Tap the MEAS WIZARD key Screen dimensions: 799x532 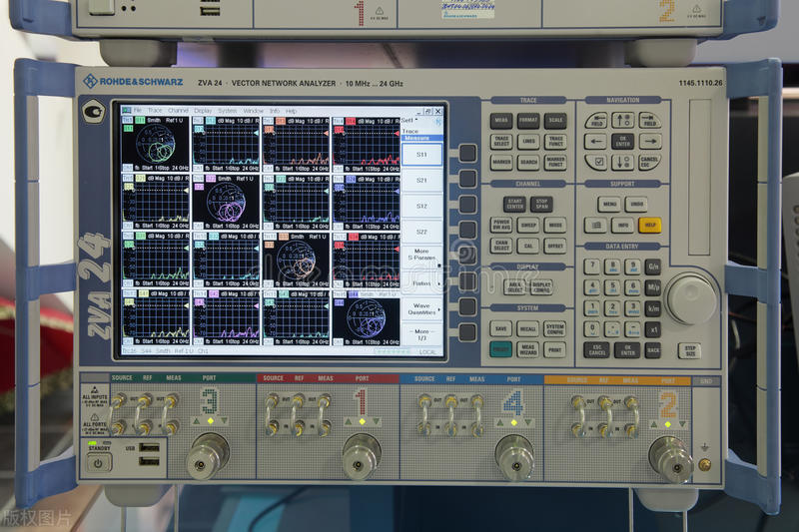[x=528, y=349]
